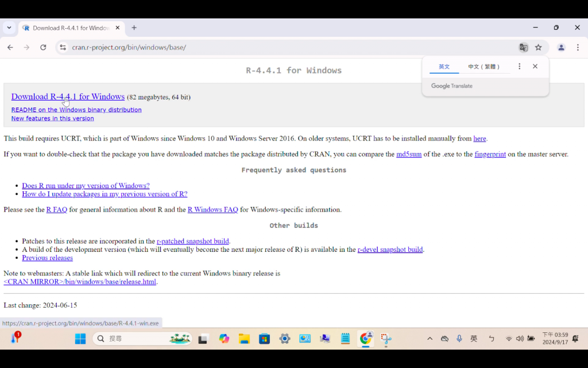Open the Chrome profile icon
Screen dimensions: 588x368
point(561,47)
